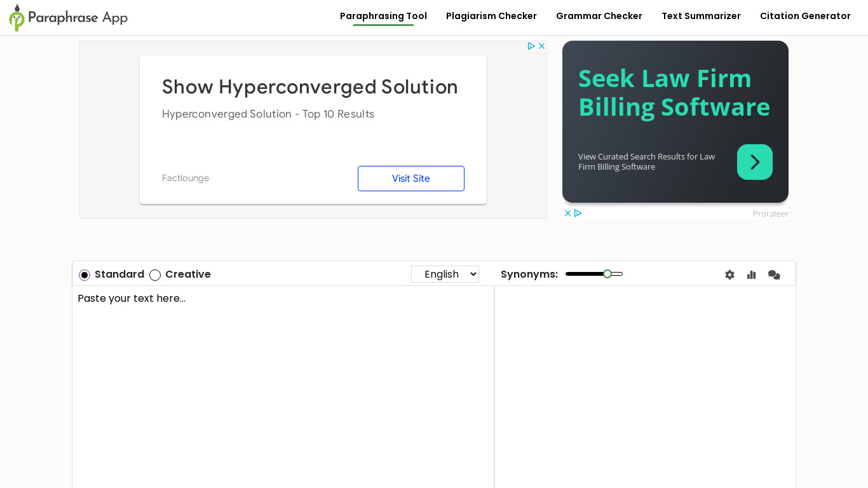Click the green arrow button in law firm ad
This screenshot has height=488, width=868.
point(754,162)
